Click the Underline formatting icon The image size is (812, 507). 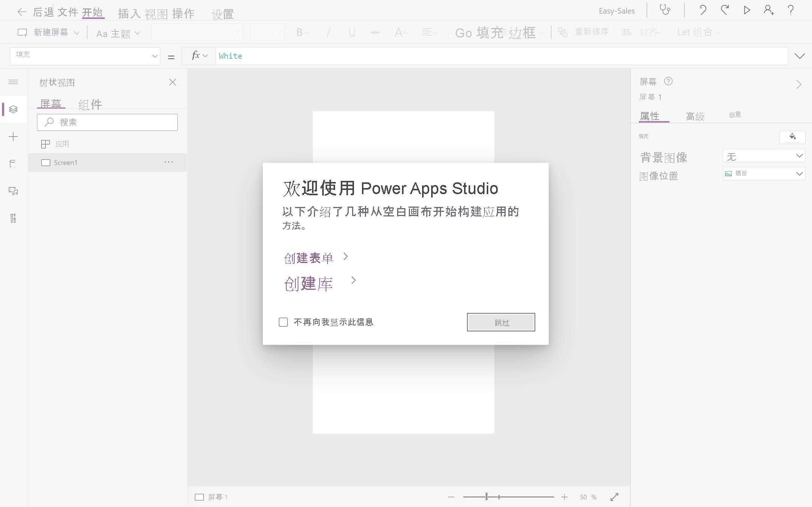(x=352, y=33)
